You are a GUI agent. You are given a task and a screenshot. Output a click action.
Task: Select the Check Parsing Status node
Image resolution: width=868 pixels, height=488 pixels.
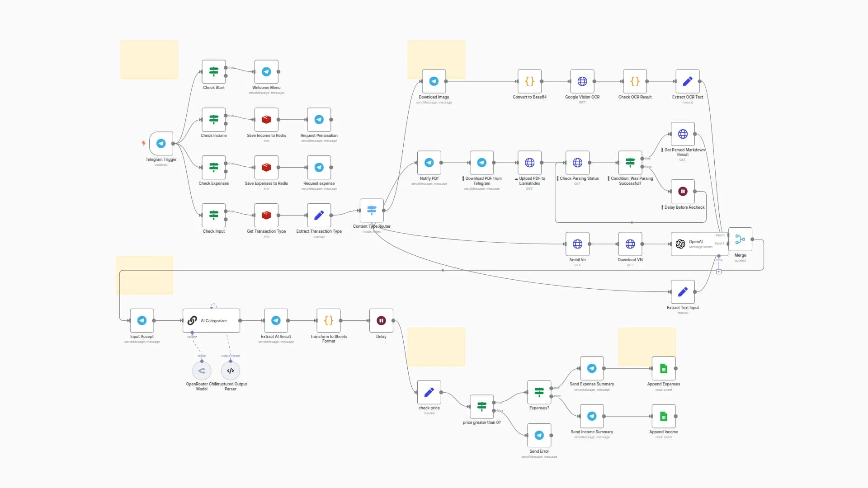pos(578,163)
